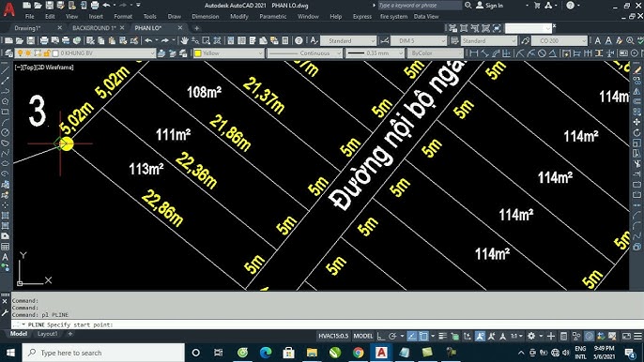
Task: Switch to the BACKGROUND 1* tab
Action: tap(94, 28)
